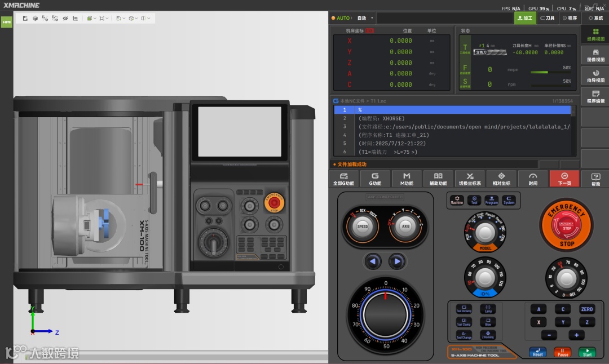Click the M功能 button
Image resolution: width=609 pixels, height=364 pixels.
coord(407,179)
